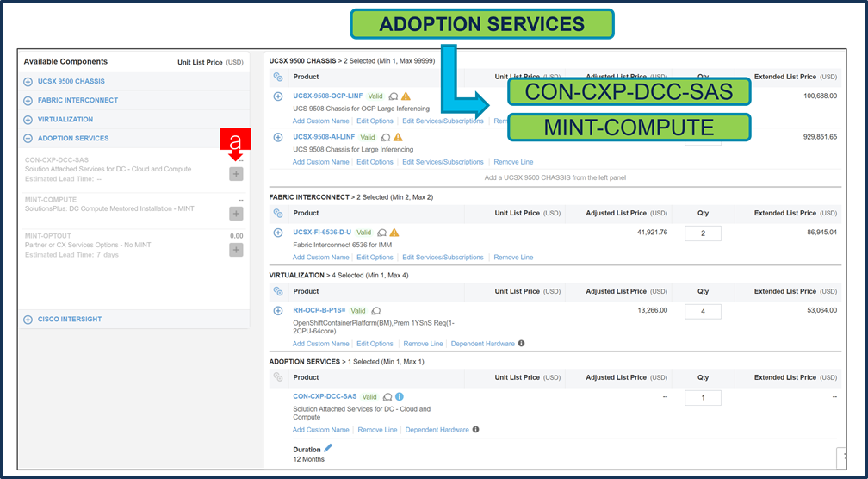The width and height of the screenshot is (868, 479).
Task: Click Remove Line under UCSX-9508-AI-LINF
Action: [514, 162]
